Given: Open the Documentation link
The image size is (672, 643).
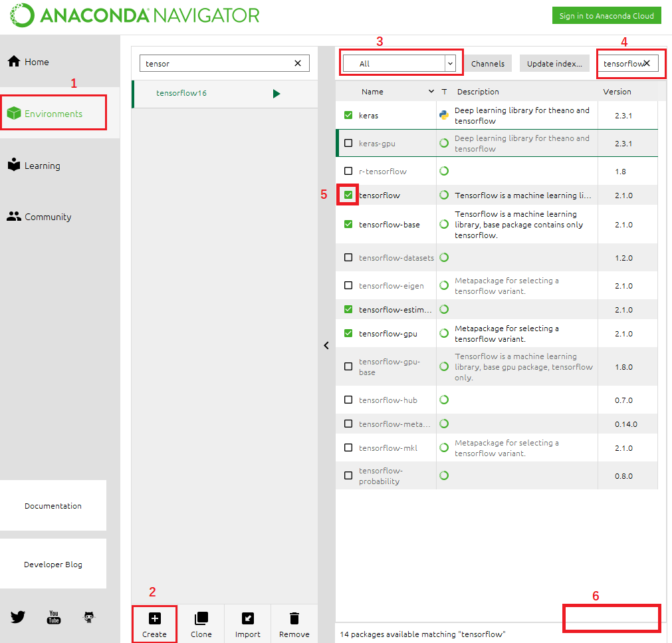Looking at the screenshot, I should tap(53, 505).
